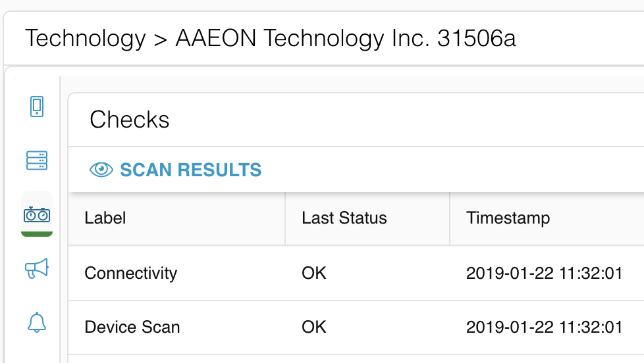Click the Connectivity timestamp 2019-01-22 11:32:01
The height and width of the screenshot is (363, 644).
point(544,273)
